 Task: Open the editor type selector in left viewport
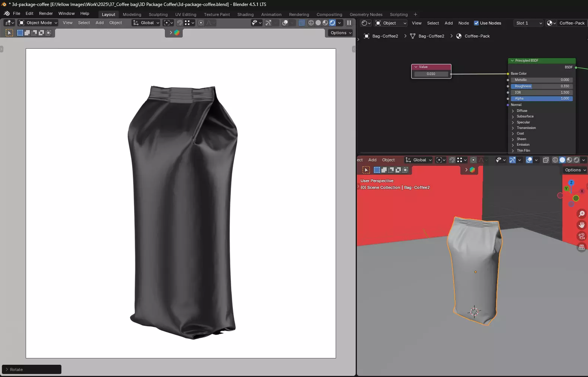[9, 23]
